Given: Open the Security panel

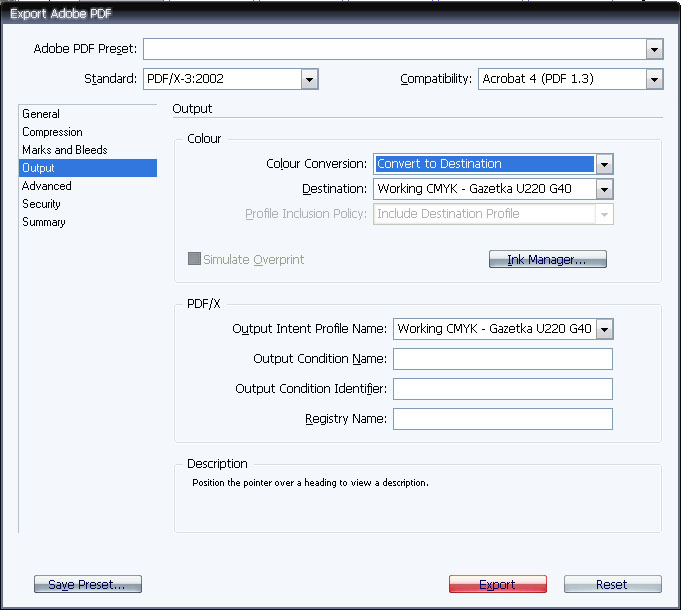Looking at the screenshot, I should pyautogui.click(x=41, y=204).
